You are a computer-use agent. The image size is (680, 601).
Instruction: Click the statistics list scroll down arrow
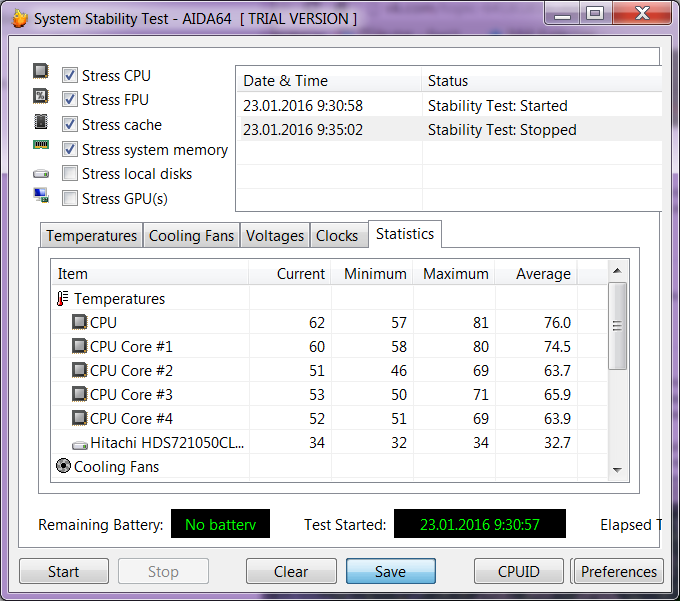pyautogui.click(x=618, y=470)
